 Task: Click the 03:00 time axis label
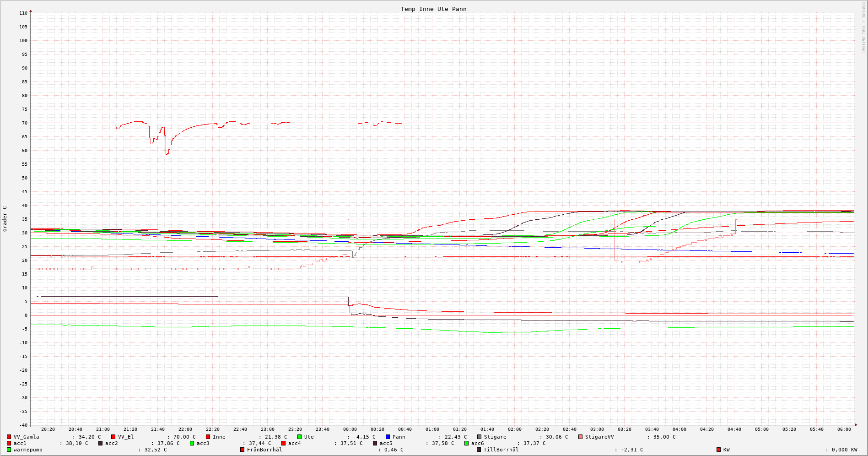[x=597, y=429]
